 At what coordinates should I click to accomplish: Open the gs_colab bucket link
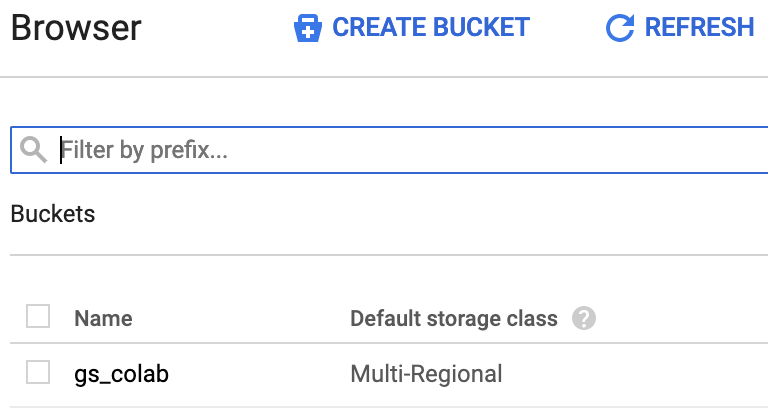pyautogui.click(x=121, y=375)
